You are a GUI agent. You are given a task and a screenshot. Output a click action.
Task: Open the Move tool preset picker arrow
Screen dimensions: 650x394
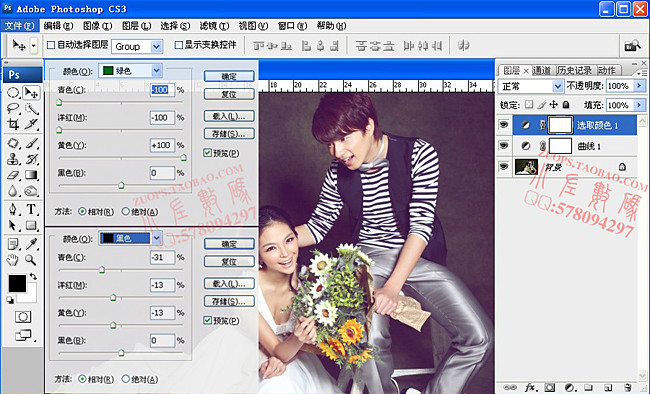tap(34, 45)
